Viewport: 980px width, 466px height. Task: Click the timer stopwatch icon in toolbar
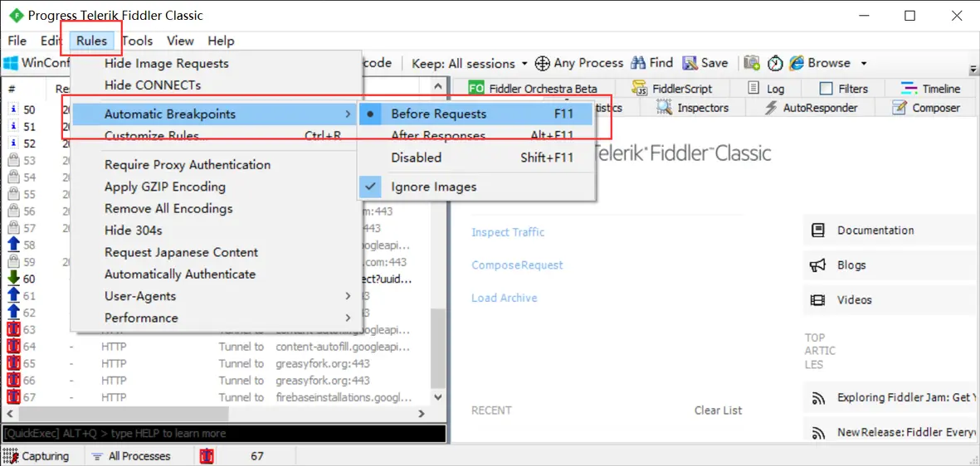[775, 63]
